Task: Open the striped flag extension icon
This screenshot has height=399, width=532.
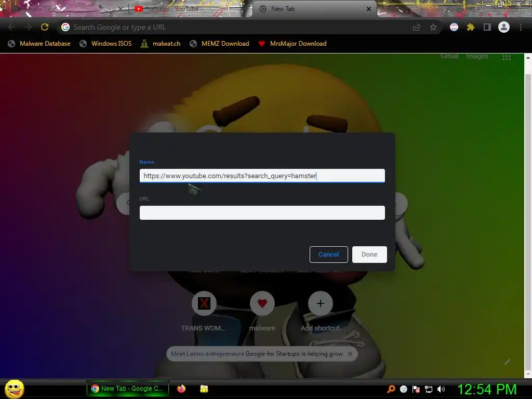Action: point(454,27)
